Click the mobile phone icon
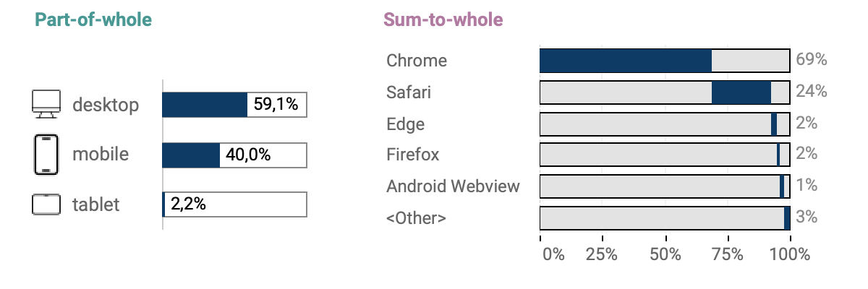This screenshot has height=289, width=868. pos(46,155)
